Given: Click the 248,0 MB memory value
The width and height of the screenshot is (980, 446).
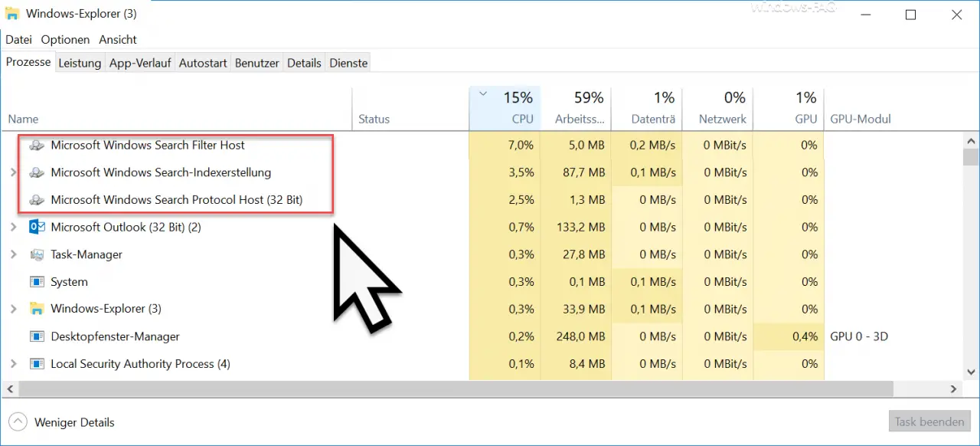Looking at the screenshot, I should (x=580, y=336).
